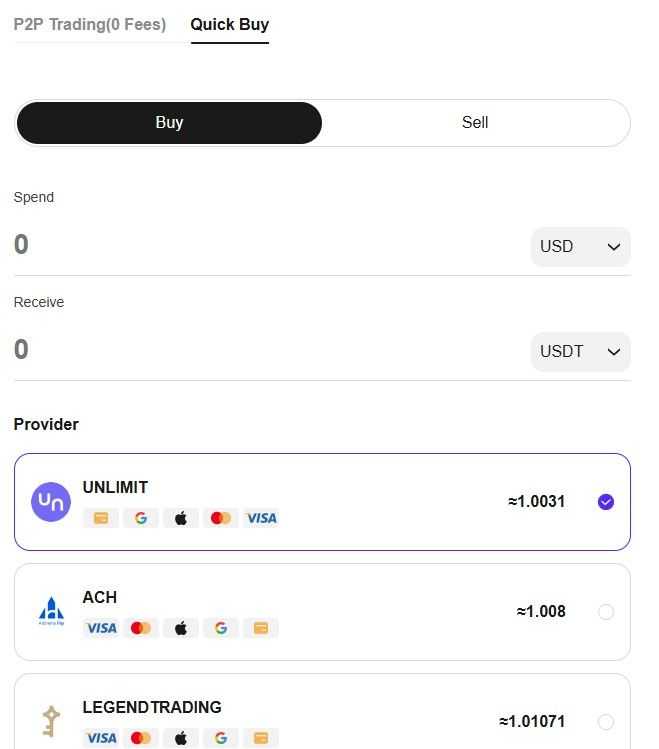Click the LegendTrading key logo
Viewport: 659px width, 749px height.
click(x=51, y=721)
